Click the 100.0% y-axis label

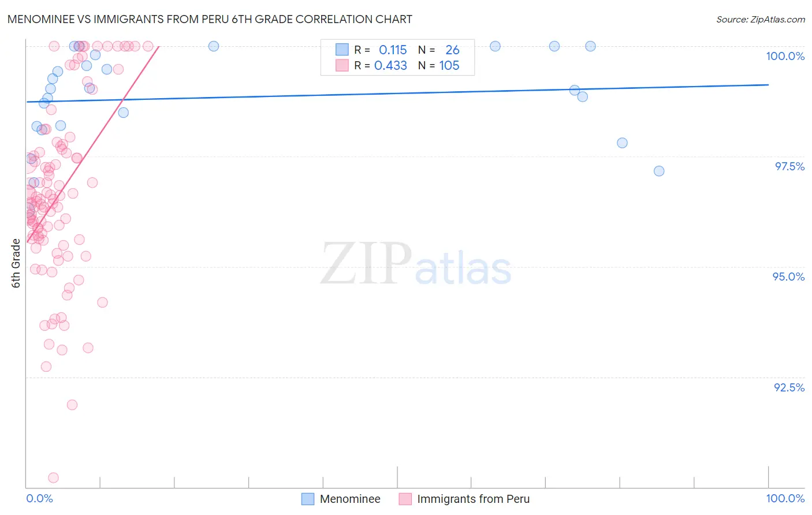coord(785,56)
